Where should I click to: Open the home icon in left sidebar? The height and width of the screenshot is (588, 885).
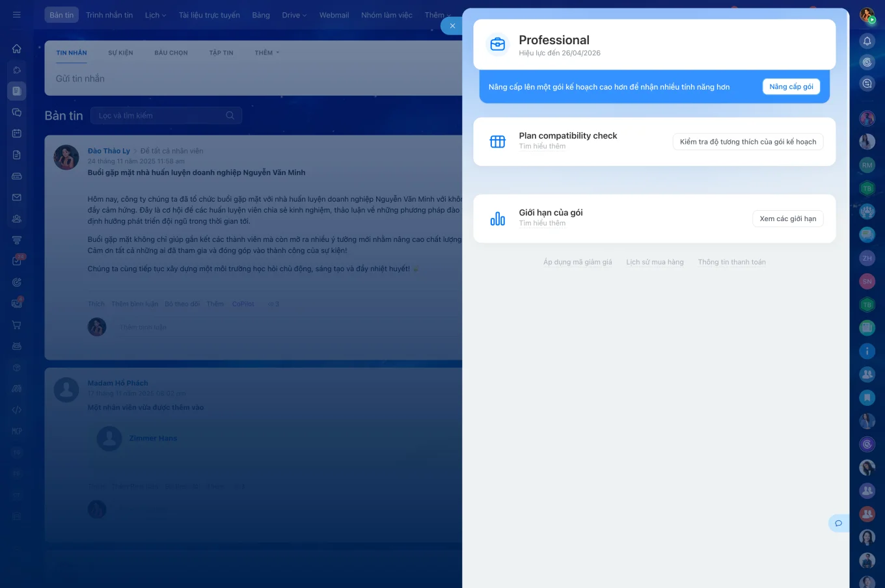(17, 48)
